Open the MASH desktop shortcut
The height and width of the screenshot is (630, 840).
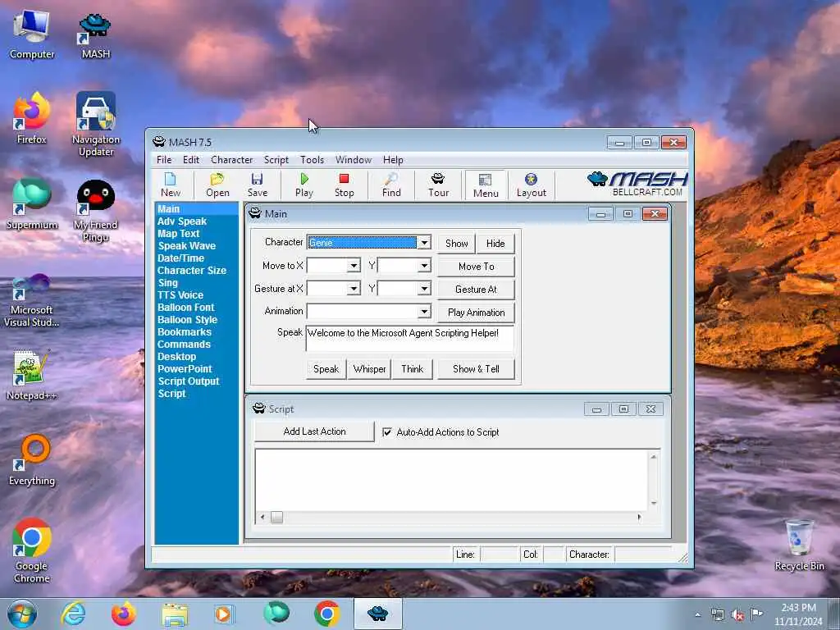[x=95, y=36]
